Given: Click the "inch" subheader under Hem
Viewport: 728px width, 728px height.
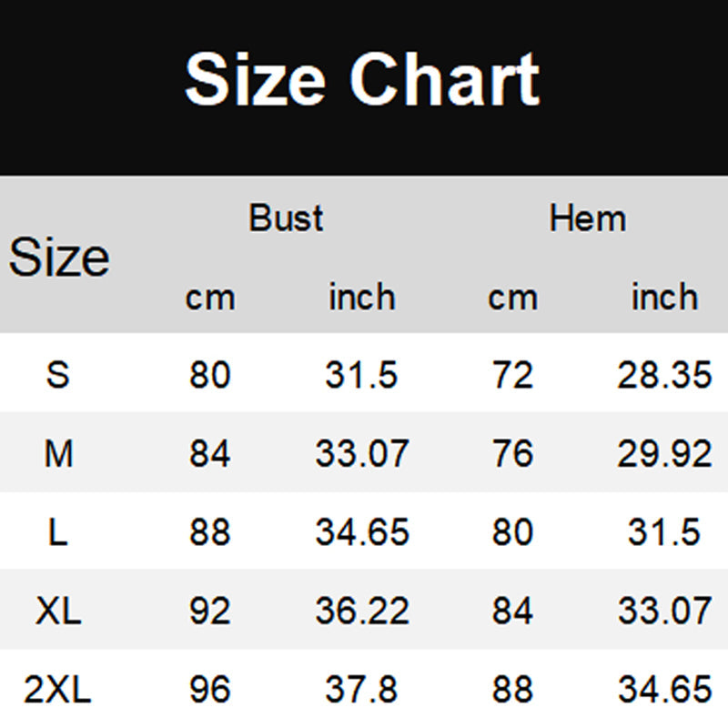Looking at the screenshot, I should 664,298.
